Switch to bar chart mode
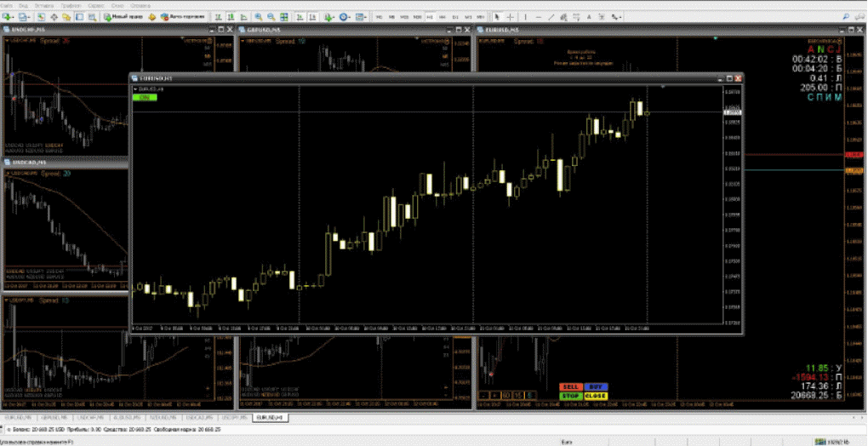This screenshot has height=446, width=868. click(x=218, y=17)
